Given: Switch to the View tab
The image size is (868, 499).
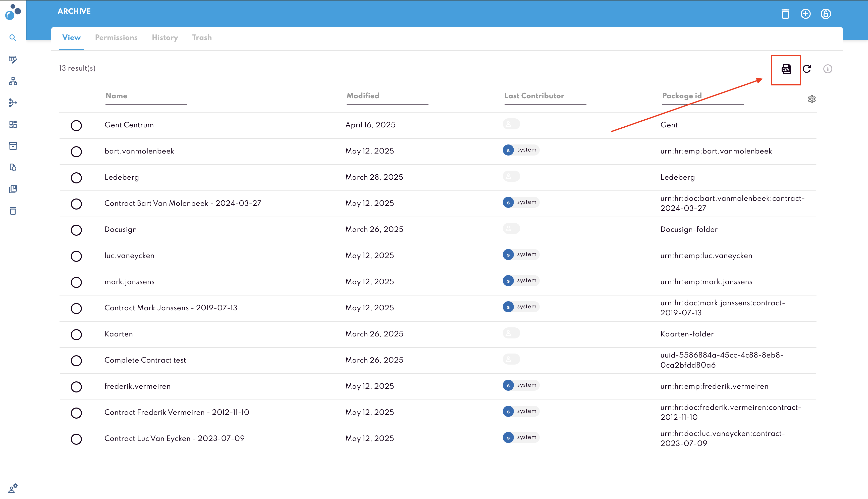Looking at the screenshot, I should coord(71,38).
